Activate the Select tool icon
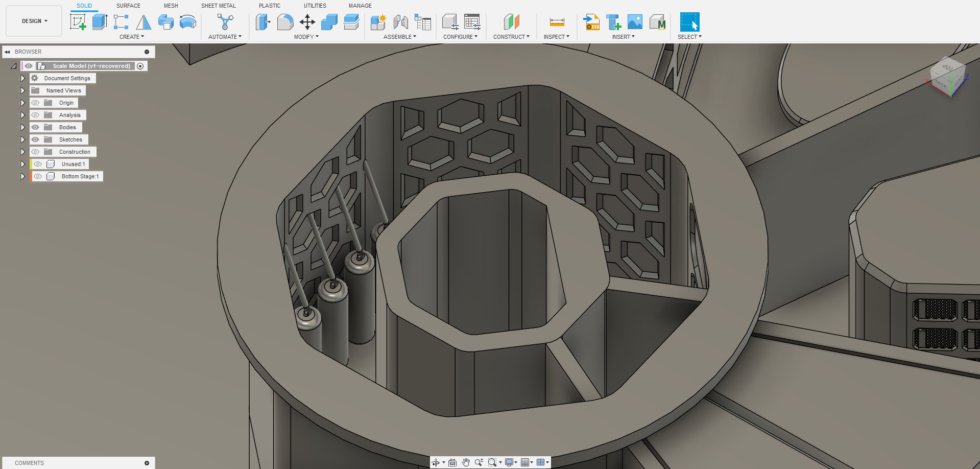The height and width of the screenshot is (469, 980). click(x=689, y=22)
